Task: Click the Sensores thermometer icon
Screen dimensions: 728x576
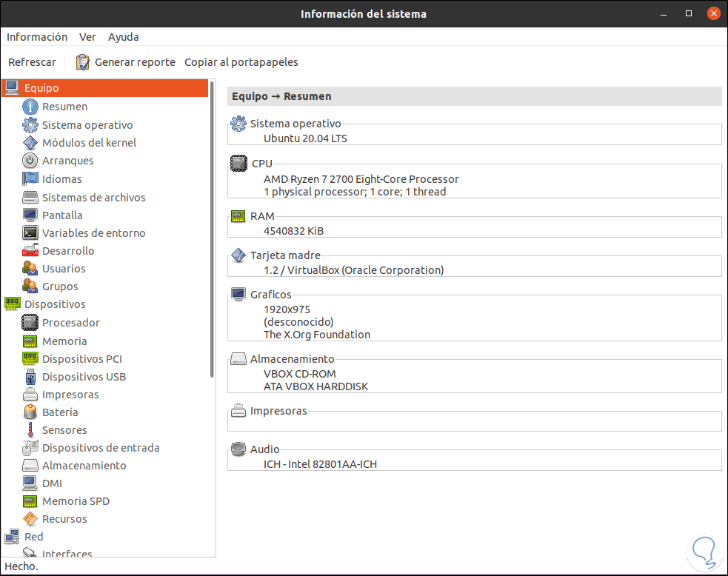Action: (30, 430)
